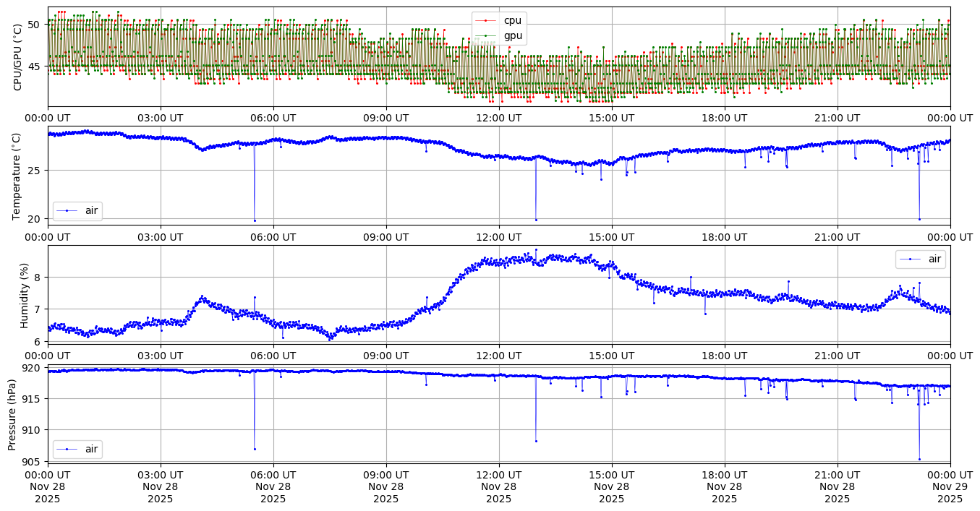Image resolution: width=980 pixels, height=511 pixels.
Task: Click the 920 tick on the pressure axis
Action: tap(34, 368)
